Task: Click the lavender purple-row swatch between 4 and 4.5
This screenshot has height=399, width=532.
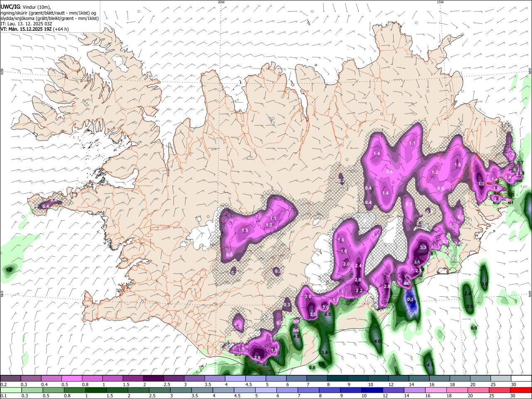Action: [235, 378]
